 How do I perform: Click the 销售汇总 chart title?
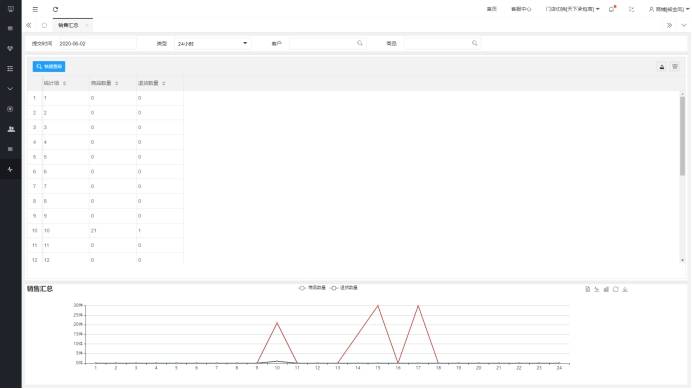40,289
